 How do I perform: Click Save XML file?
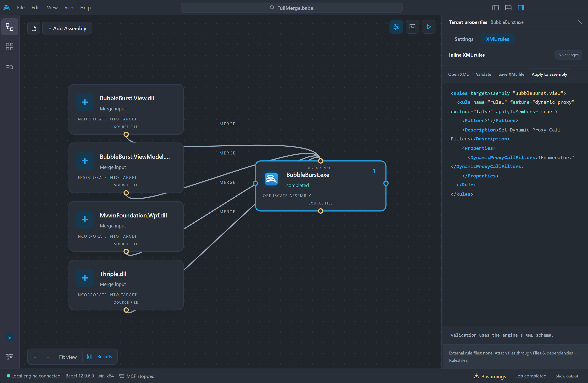[x=511, y=74]
